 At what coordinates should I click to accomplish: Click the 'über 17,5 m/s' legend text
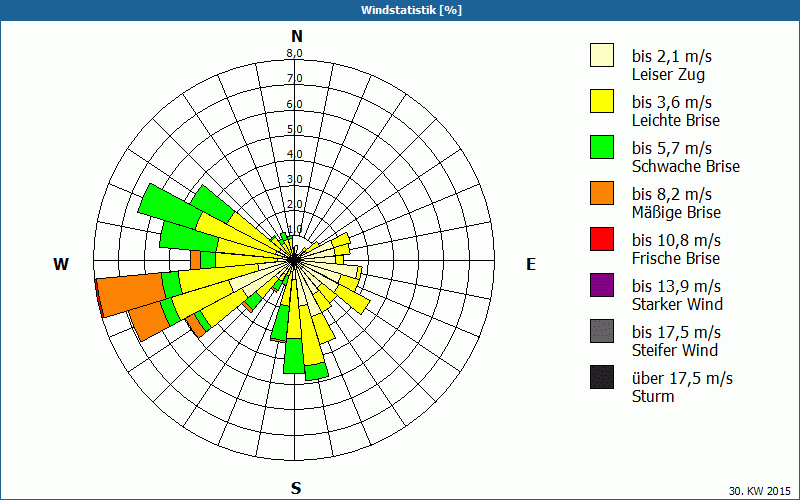pyautogui.click(x=682, y=378)
